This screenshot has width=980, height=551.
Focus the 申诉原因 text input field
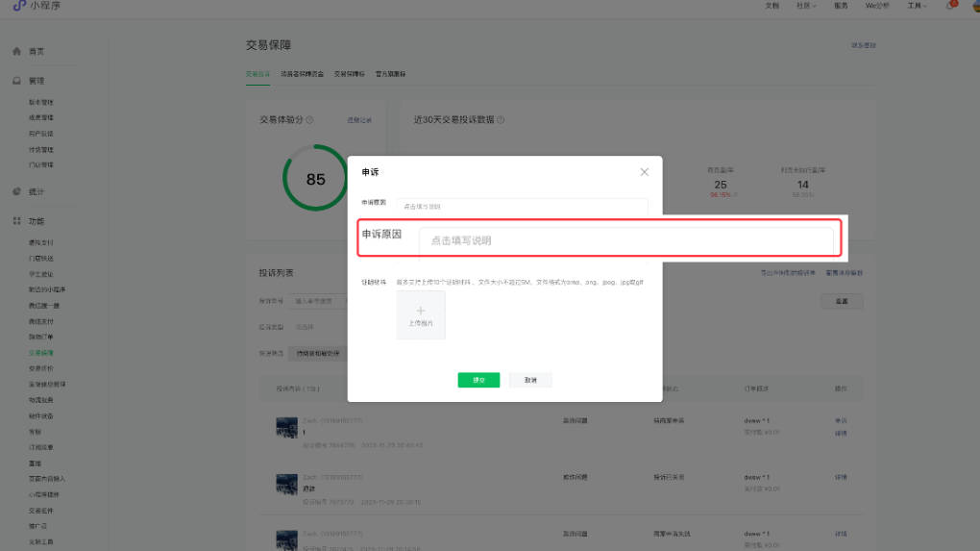[x=625, y=240]
